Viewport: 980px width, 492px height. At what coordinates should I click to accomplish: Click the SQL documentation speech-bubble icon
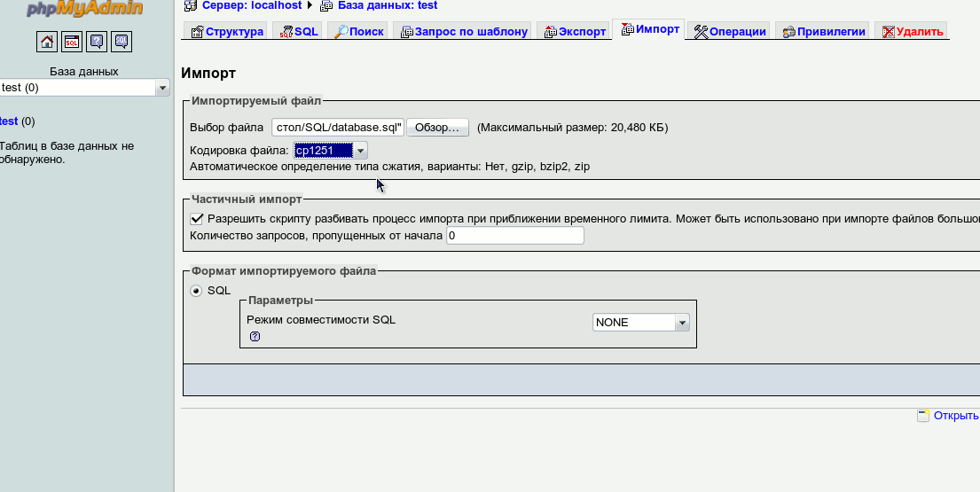click(122, 41)
